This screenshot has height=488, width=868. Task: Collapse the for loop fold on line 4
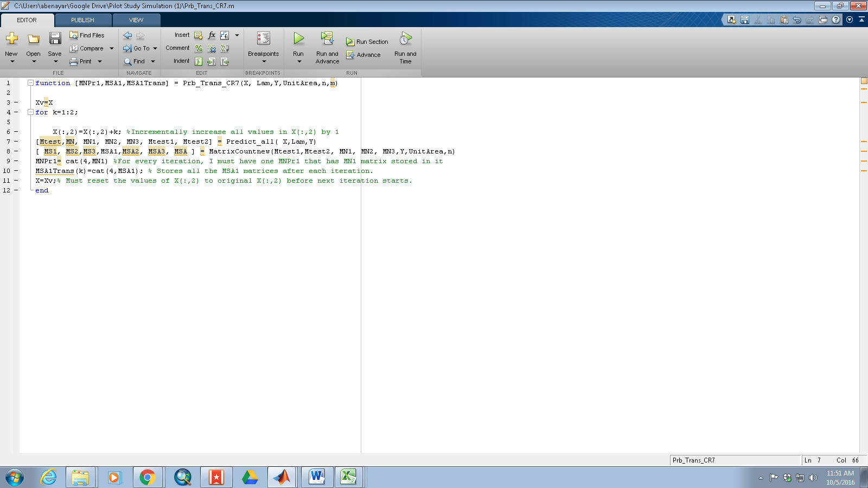point(30,112)
